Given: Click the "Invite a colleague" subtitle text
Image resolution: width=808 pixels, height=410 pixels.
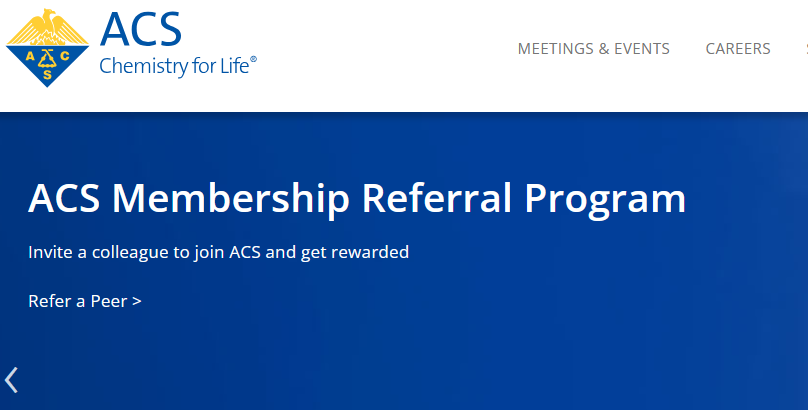Looking at the screenshot, I should tap(218, 252).
